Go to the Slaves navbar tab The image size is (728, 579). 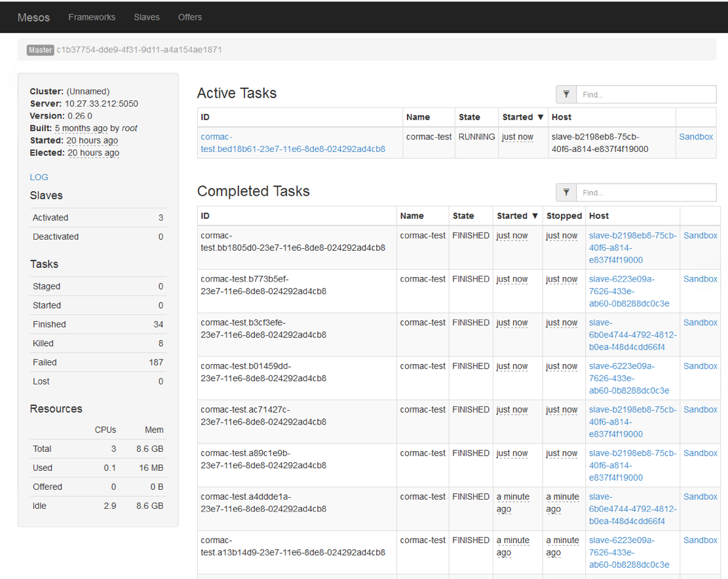(x=147, y=17)
